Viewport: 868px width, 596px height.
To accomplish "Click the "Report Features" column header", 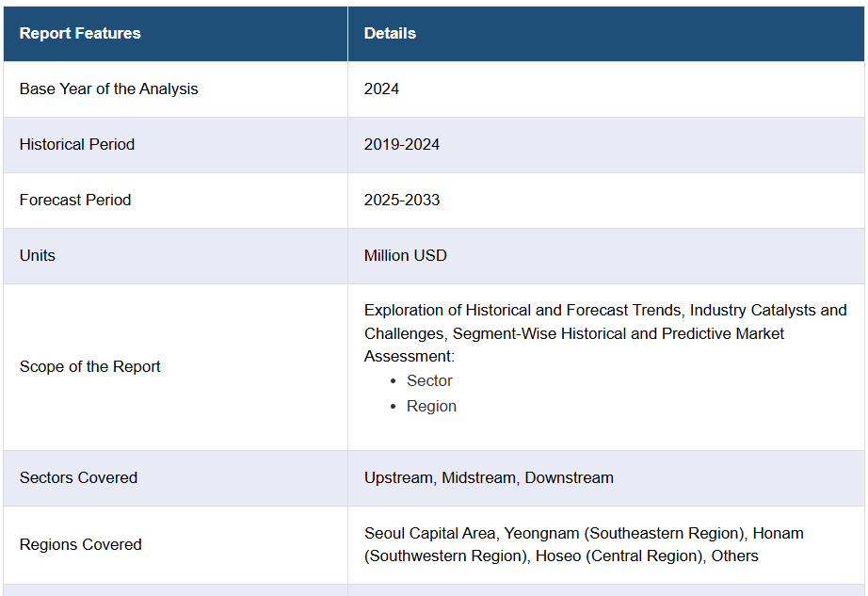I will click(80, 33).
